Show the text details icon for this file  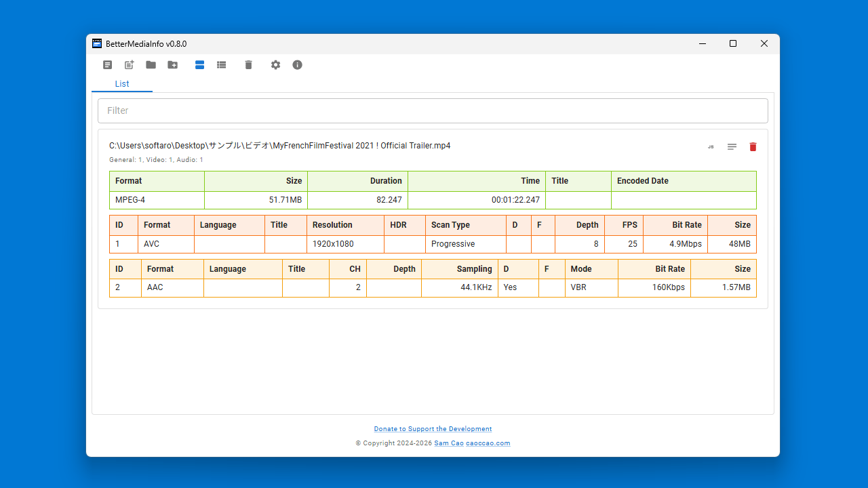tap(732, 147)
